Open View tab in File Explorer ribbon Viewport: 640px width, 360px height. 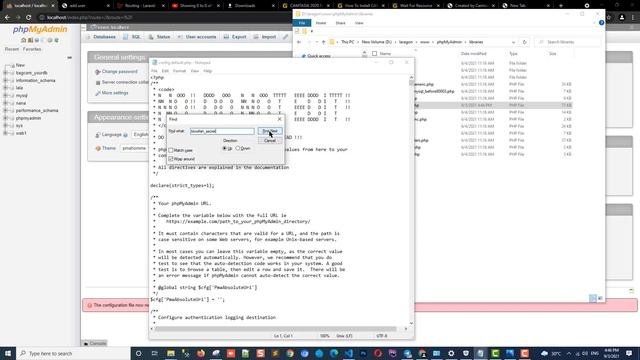click(359, 23)
